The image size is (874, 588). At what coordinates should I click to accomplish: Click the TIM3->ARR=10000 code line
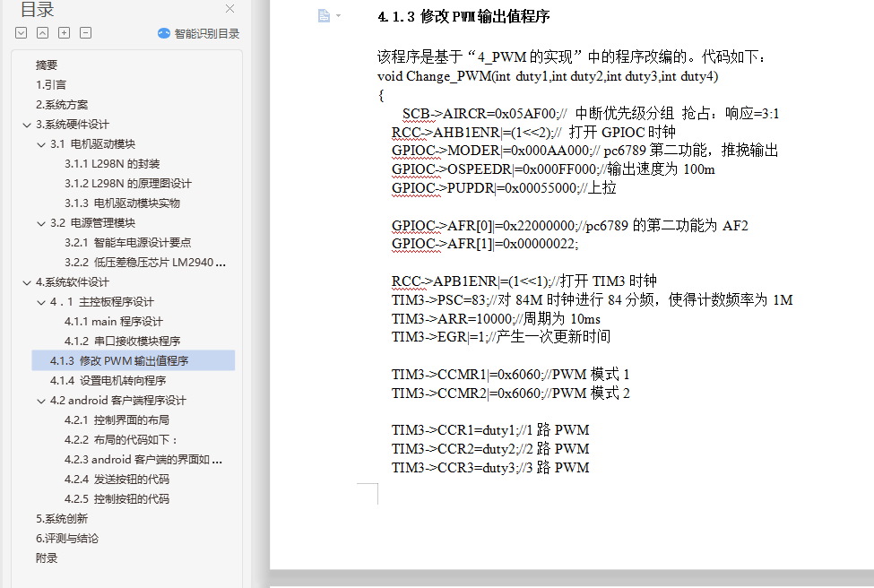(496, 319)
